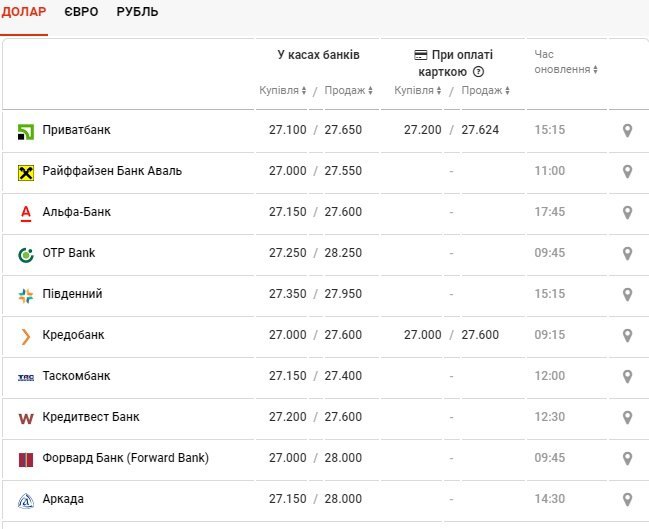Click the Приватбанк logo icon
The height and width of the screenshot is (529, 649).
pos(26,131)
